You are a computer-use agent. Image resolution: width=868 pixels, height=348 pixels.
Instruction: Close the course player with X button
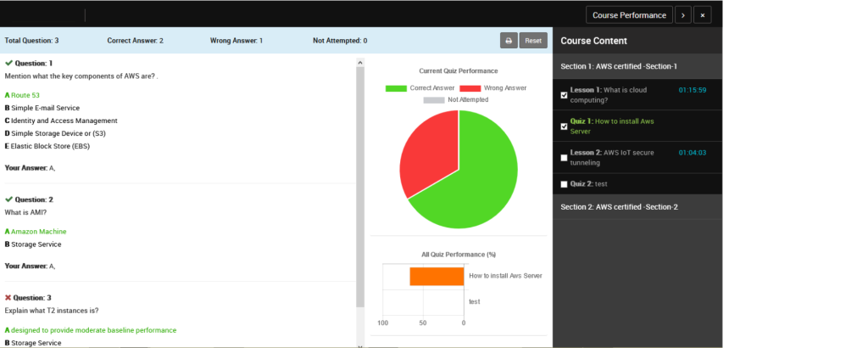[703, 15]
